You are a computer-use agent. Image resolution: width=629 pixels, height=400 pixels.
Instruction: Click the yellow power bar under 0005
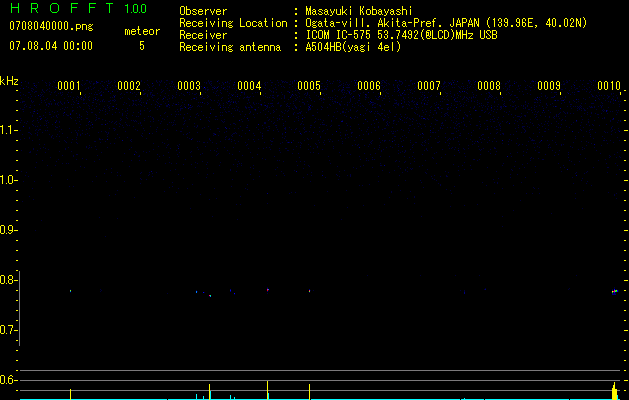(309, 392)
